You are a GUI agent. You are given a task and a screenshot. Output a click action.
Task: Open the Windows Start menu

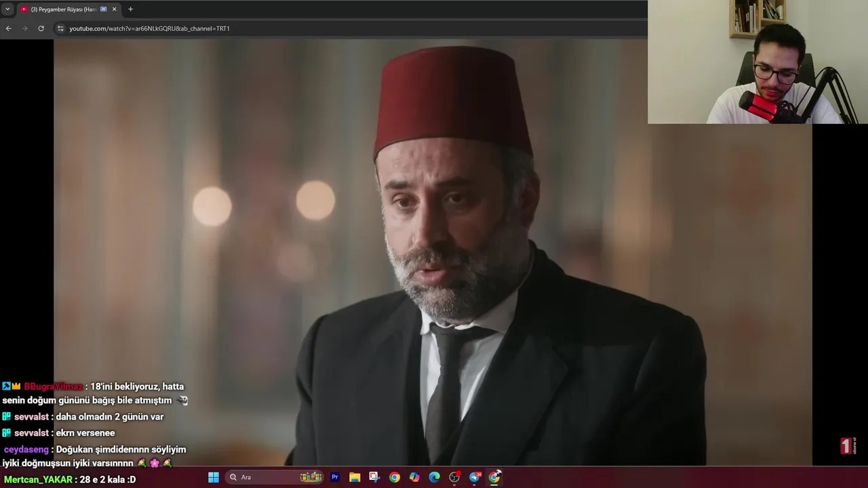(x=214, y=477)
